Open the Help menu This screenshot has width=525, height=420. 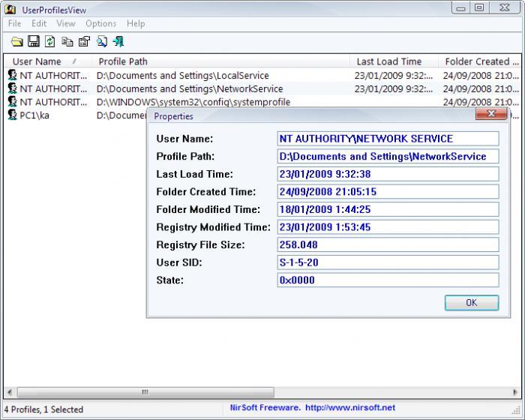pos(136,23)
